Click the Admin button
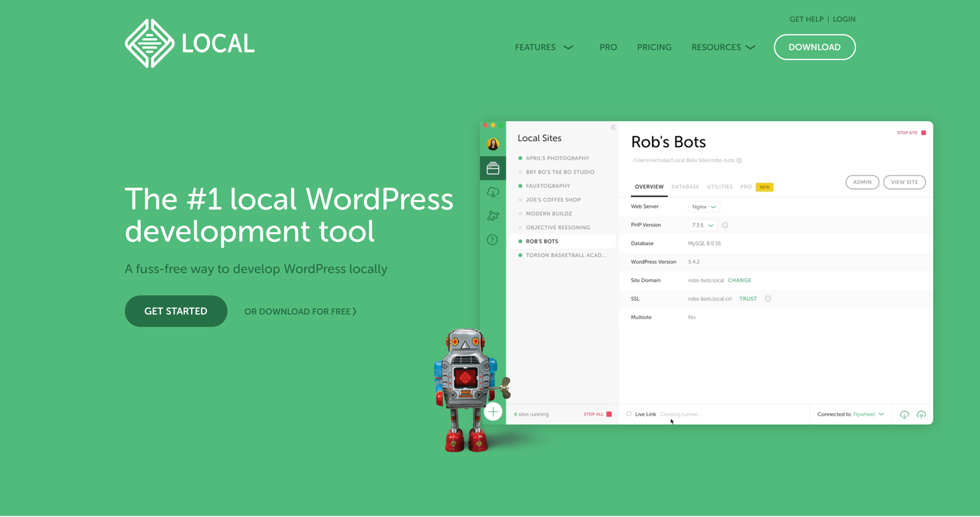This screenshot has height=517, width=980. pyautogui.click(x=862, y=182)
